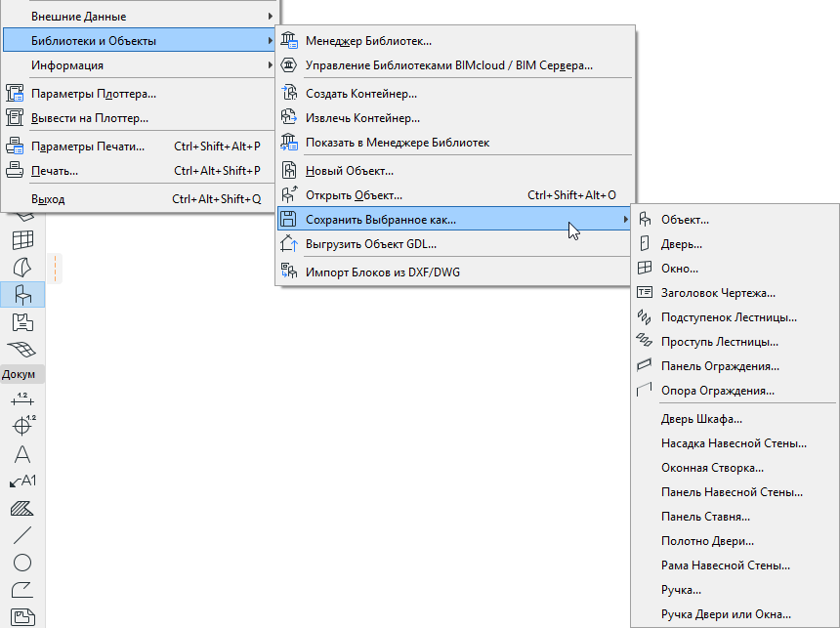Save selection as Объект
The image size is (840, 628).
tap(735, 220)
